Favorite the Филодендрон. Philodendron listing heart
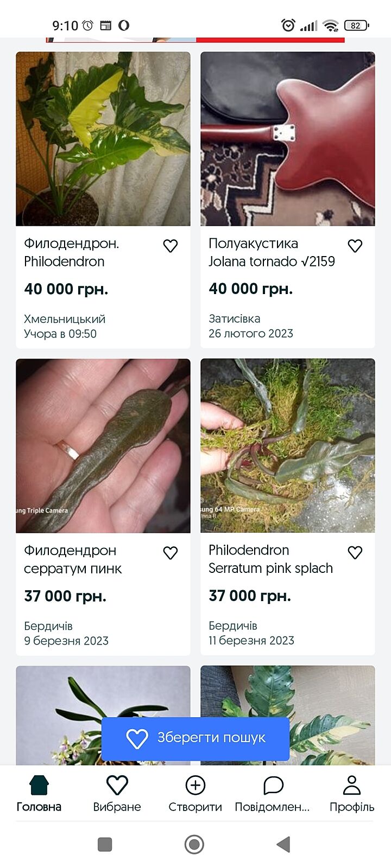The width and height of the screenshot is (391, 868). pyautogui.click(x=171, y=246)
